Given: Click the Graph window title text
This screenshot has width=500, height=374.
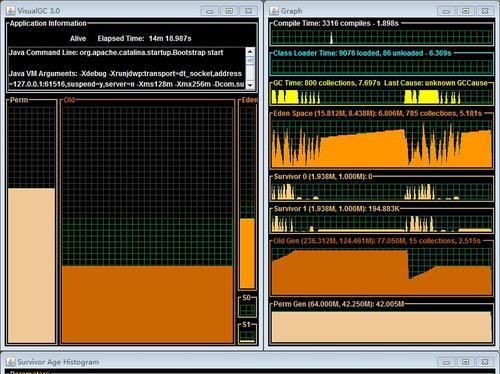Looking at the screenshot, I should (x=292, y=11).
